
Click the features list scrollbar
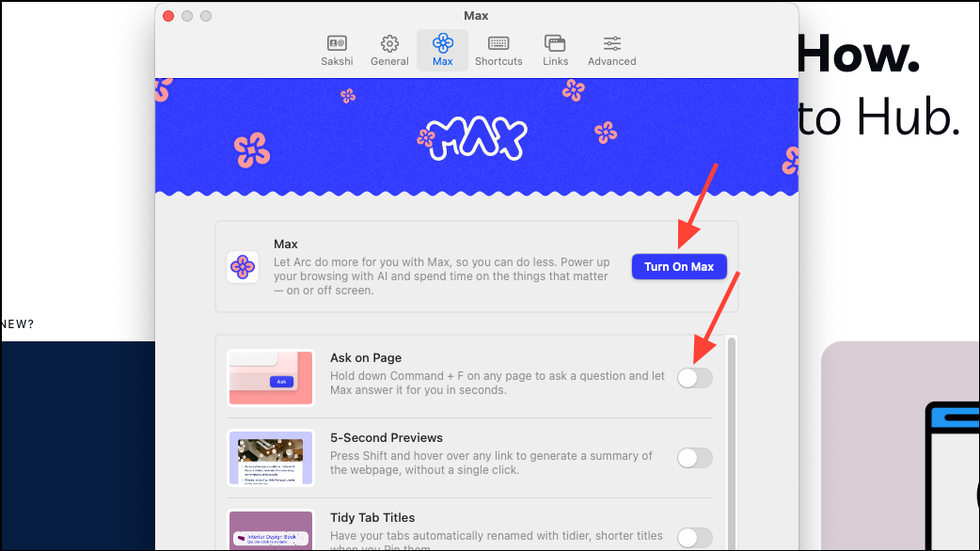[732, 444]
